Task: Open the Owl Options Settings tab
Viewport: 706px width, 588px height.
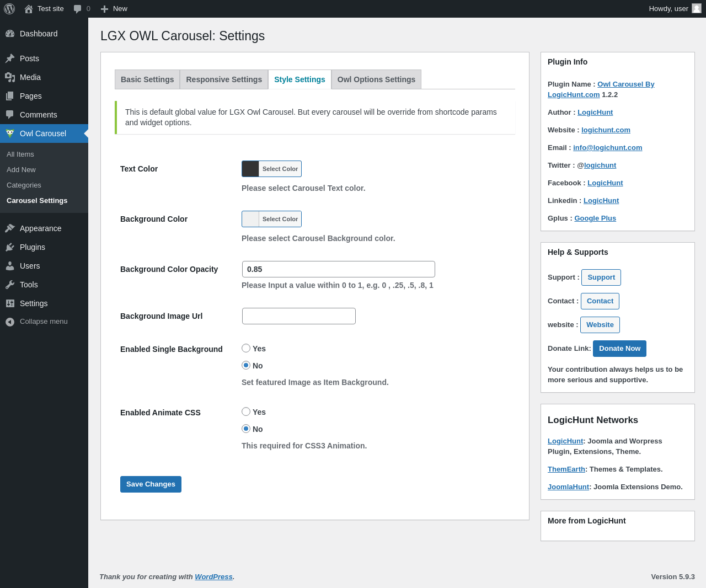Action: pyautogui.click(x=376, y=79)
